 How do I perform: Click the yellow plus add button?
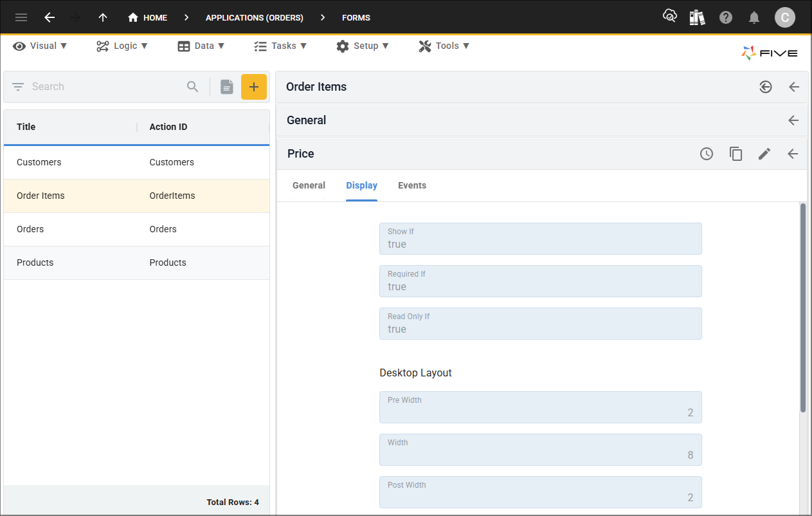coord(254,87)
